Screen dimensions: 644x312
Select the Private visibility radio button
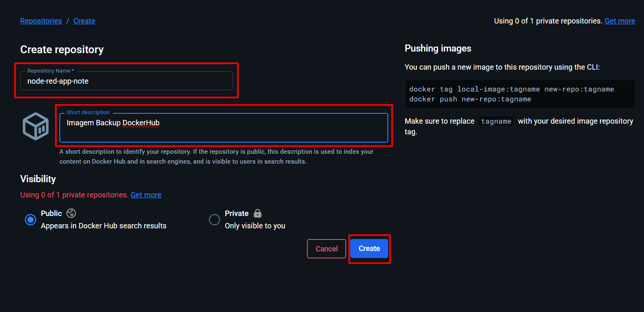(215, 220)
